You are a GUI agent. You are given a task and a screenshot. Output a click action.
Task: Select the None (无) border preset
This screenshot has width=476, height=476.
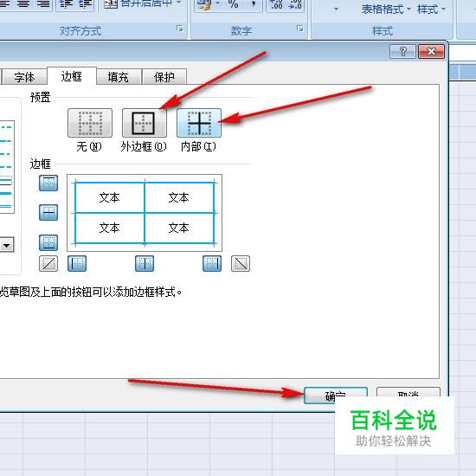[x=90, y=123]
